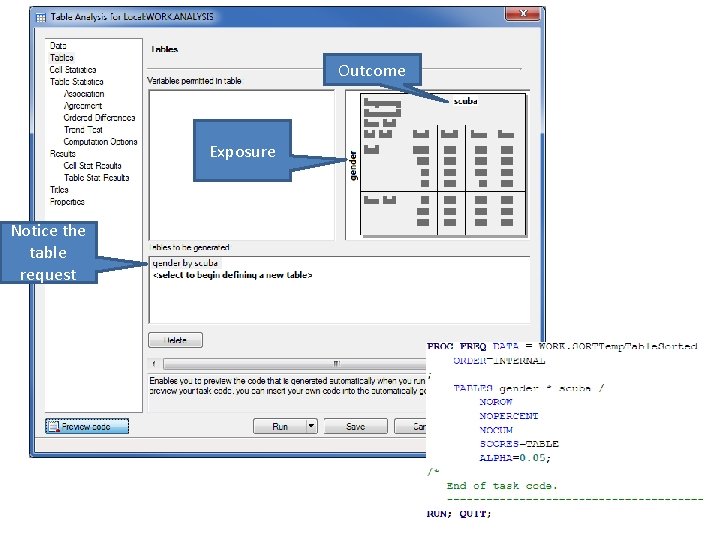Click the Variables permitted in table list box

(242, 164)
